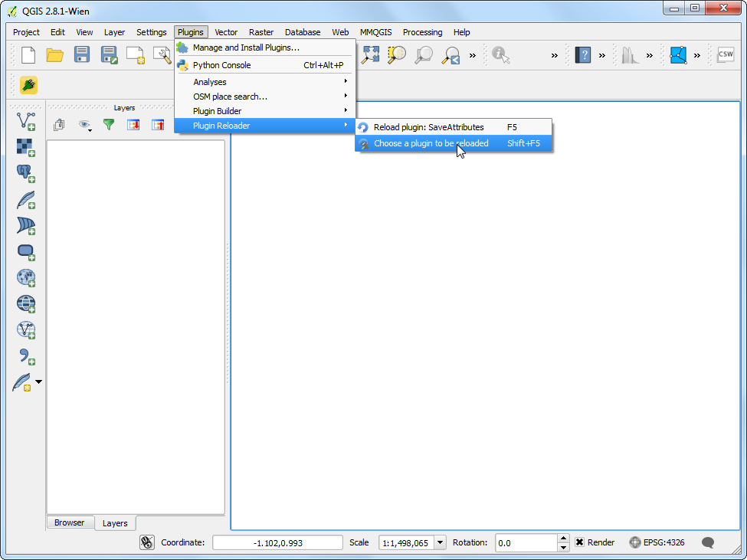This screenshot has width=747, height=560.
Task: Click the Rotation value field
Action: (x=526, y=542)
